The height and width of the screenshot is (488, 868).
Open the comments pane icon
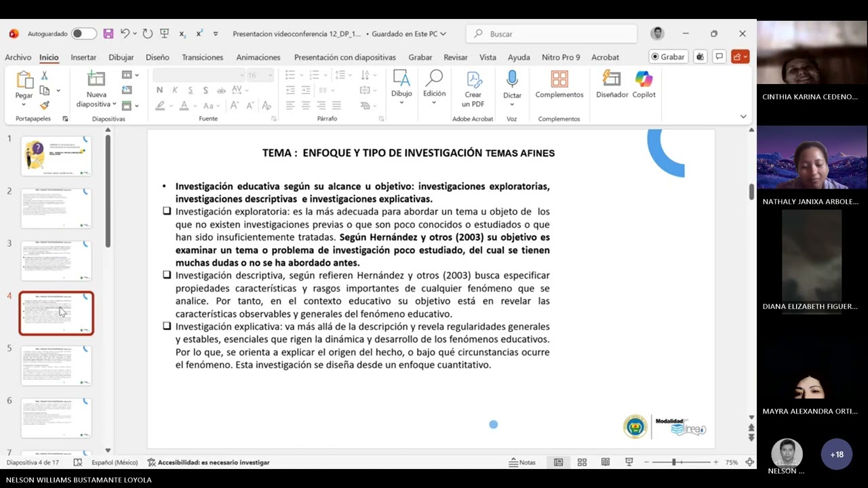click(719, 57)
